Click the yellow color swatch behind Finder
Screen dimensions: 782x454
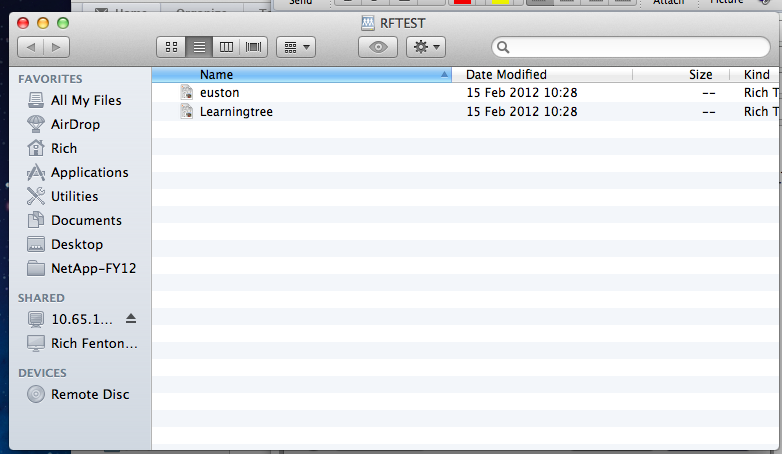500,2
